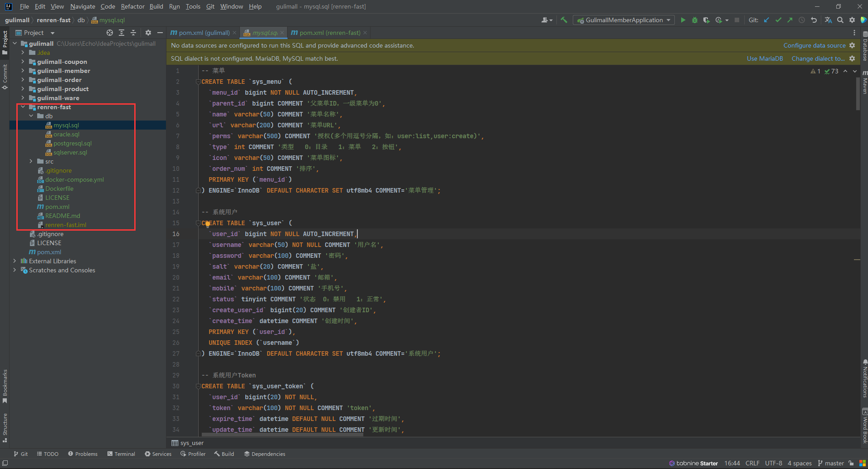Screen dimensions: 868x469
Task: Click the editor vertical scrollbar thumb
Action: click(857, 93)
